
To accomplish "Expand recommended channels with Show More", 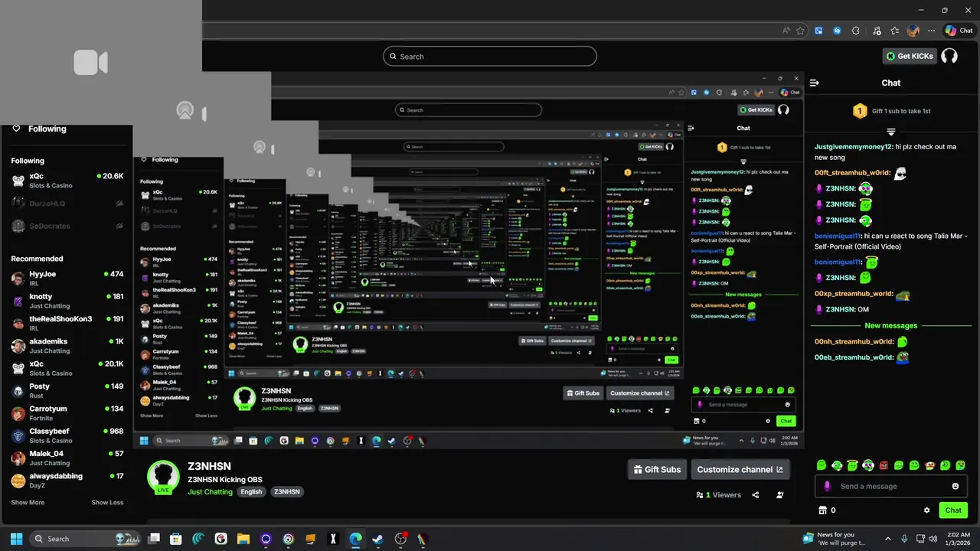I will [x=28, y=503].
